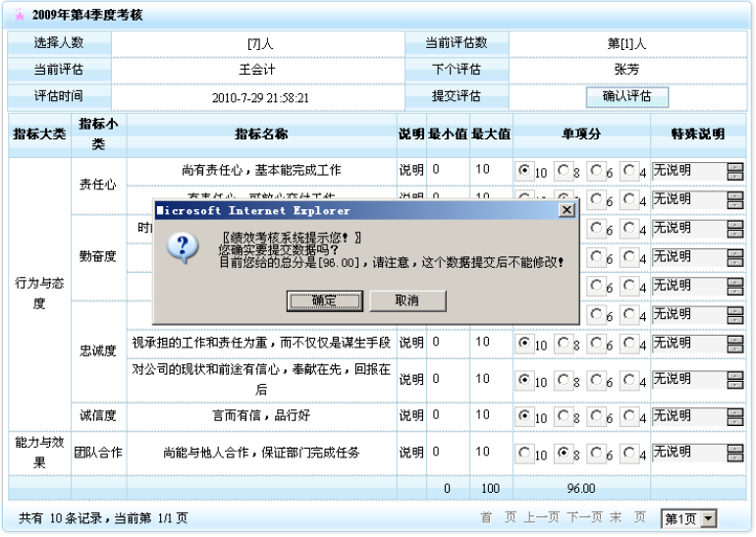Click 说明 link in 言而有信，品行好 row
756x537 pixels.
(x=411, y=415)
